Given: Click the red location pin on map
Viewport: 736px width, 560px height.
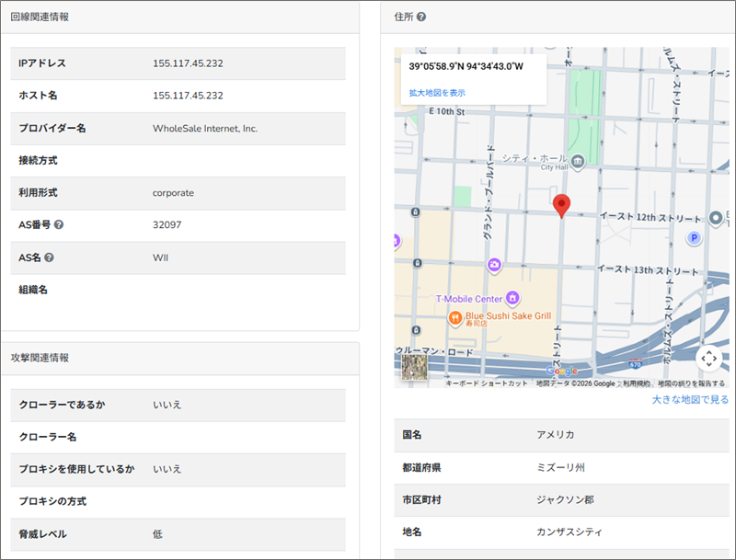Looking at the screenshot, I should [x=561, y=206].
